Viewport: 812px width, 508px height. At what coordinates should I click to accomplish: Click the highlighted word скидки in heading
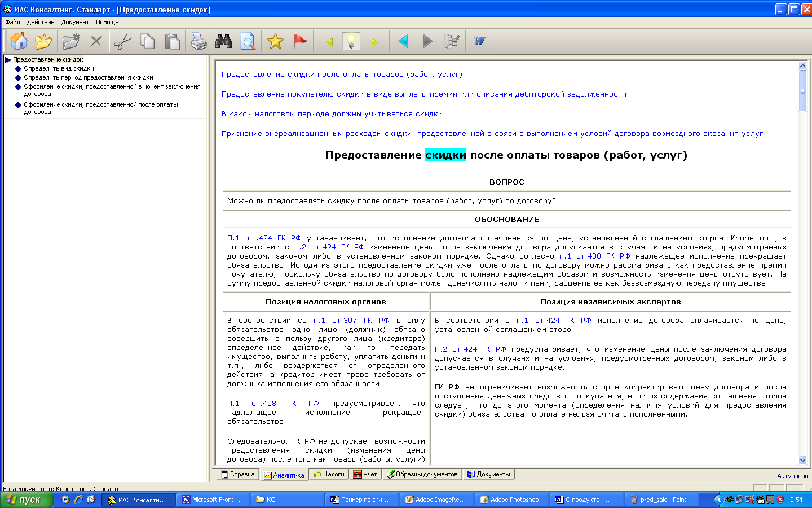click(445, 155)
